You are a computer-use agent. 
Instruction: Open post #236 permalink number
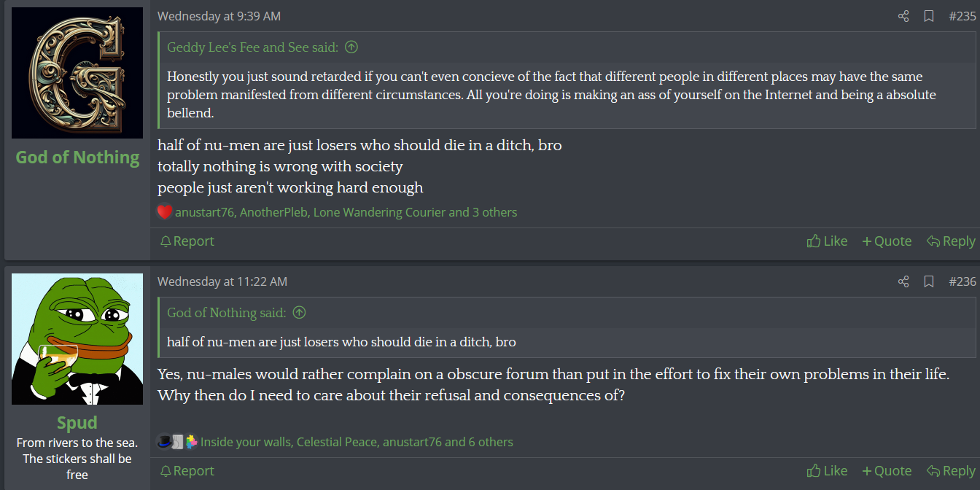962,281
